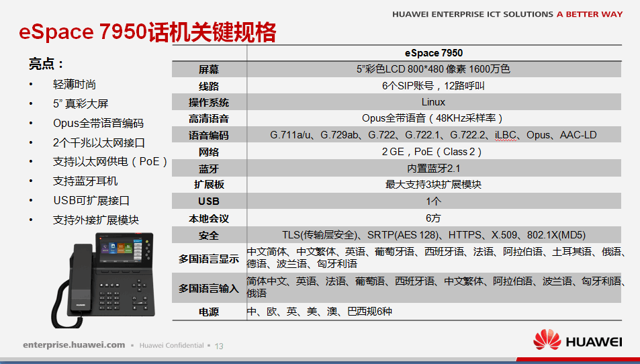
Task: Select the '本地会议' row label
Action: coord(209,219)
